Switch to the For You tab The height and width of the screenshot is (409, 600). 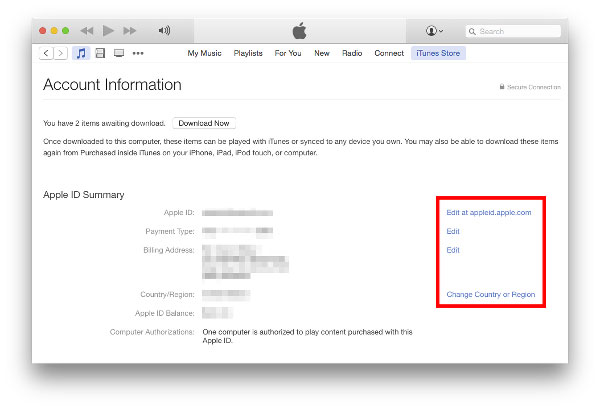pos(288,53)
